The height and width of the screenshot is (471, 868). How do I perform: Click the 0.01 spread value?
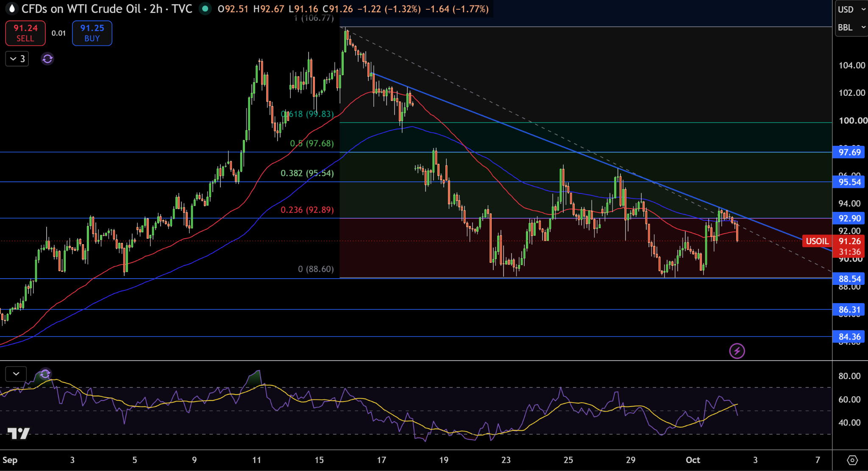(58, 33)
